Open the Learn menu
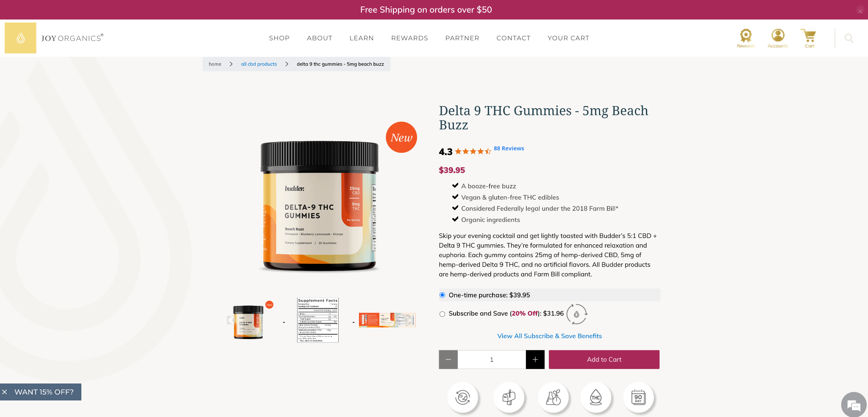This screenshot has height=417, width=868. (x=362, y=38)
